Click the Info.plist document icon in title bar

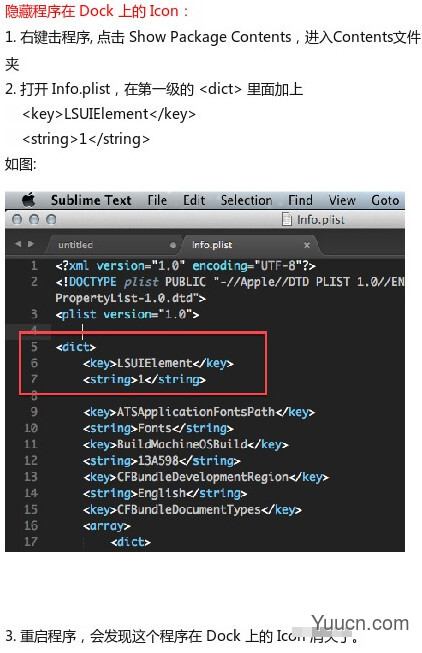tap(287, 219)
